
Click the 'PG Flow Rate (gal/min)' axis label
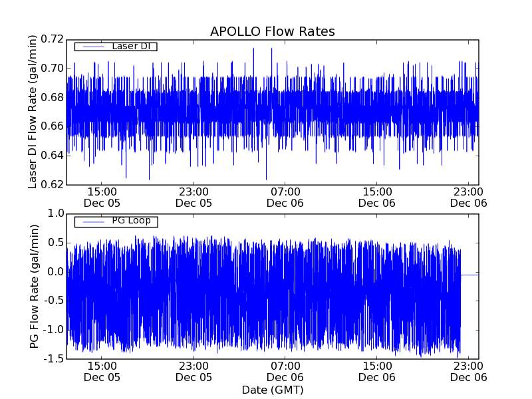point(34,287)
